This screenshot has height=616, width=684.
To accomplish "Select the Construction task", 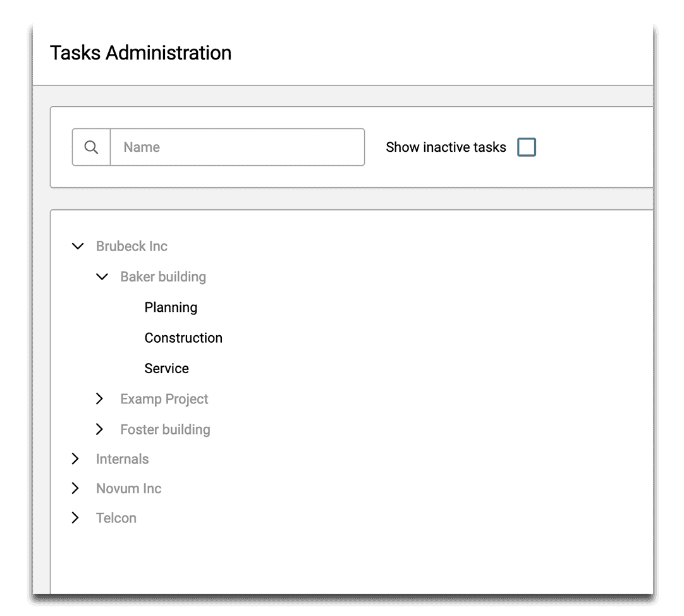I will (183, 338).
